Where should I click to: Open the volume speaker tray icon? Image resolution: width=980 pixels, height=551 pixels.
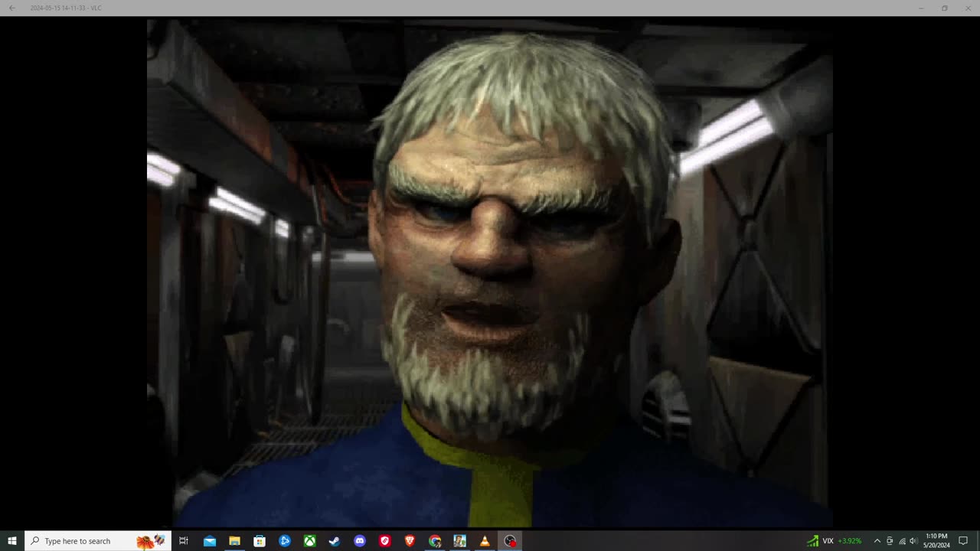pyautogui.click(x=913, y=541)
